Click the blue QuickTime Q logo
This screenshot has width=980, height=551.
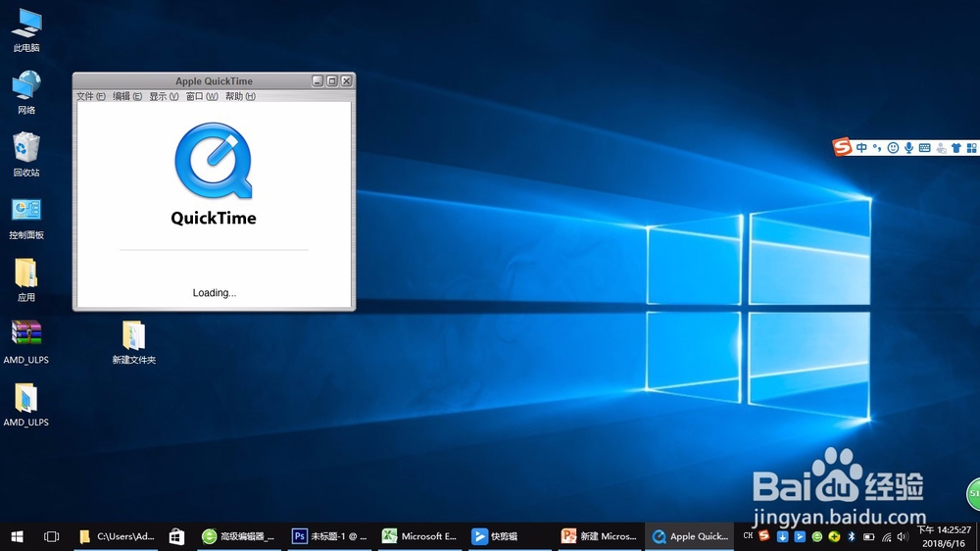214,161
